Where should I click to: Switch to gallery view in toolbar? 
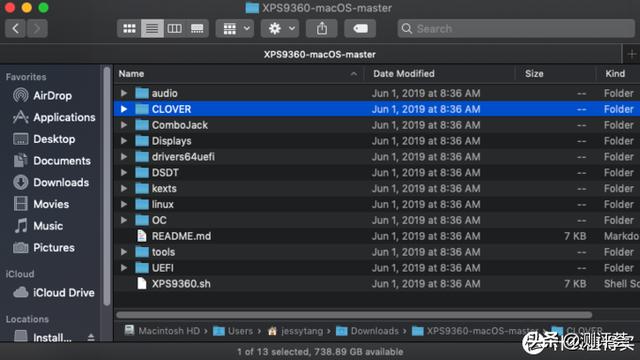point(197,29)
